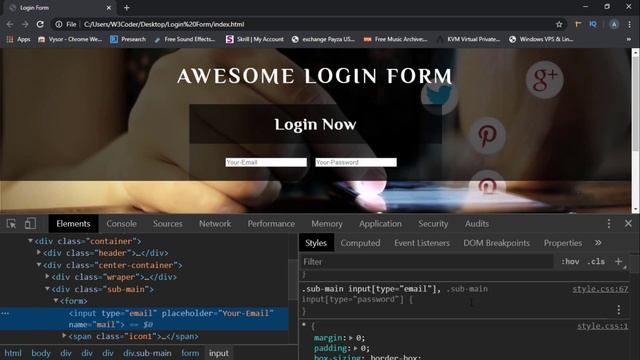
Task: Open the Vysor - Chrome We... bookmark
Action: 70,39
